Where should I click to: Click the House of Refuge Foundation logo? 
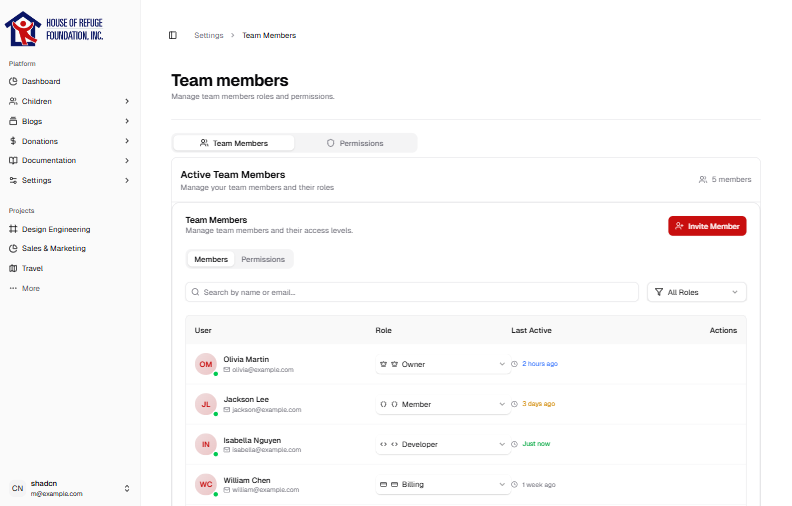coord(54,29)
